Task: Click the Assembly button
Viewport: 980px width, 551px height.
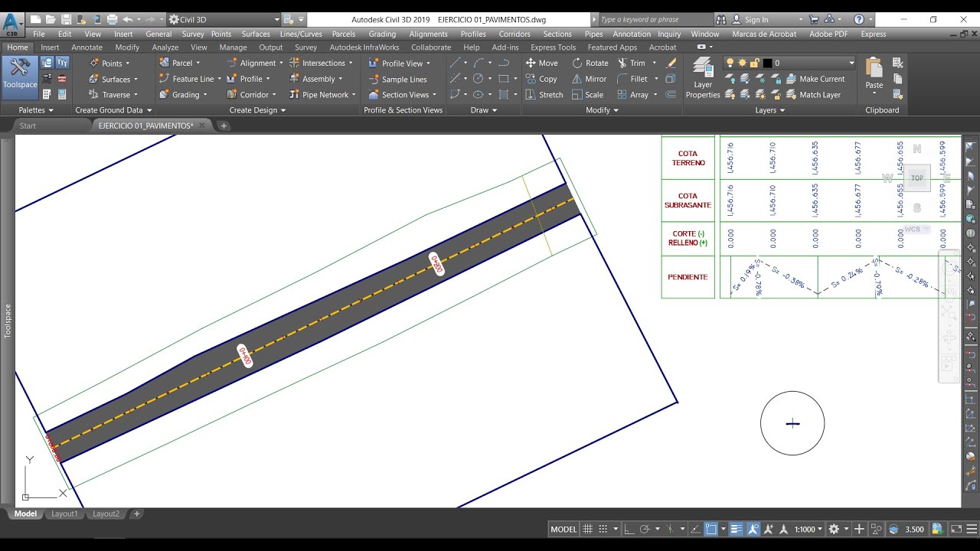Action: 312,79
